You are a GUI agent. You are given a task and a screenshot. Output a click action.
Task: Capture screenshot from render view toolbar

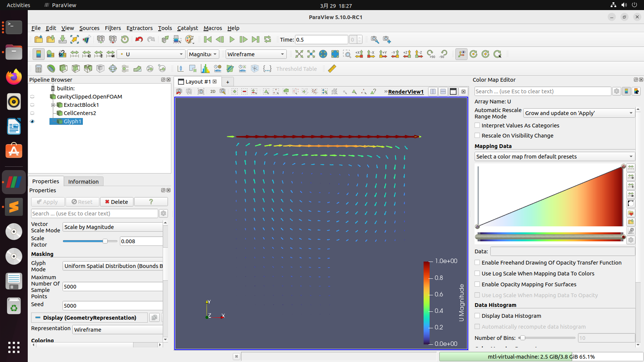pyautogui.click(x=201, y=91)
